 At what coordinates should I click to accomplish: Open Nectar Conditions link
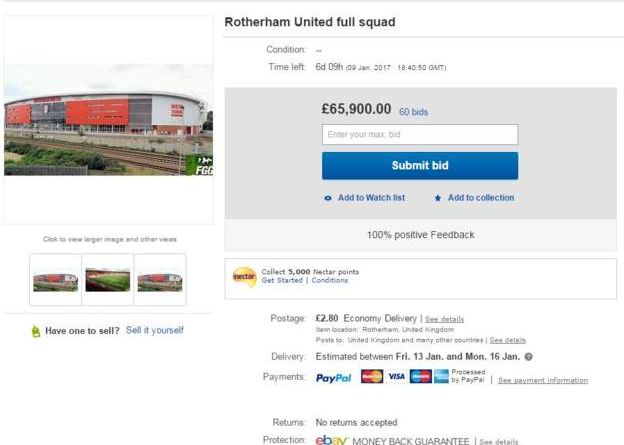(x=330, y=281)
